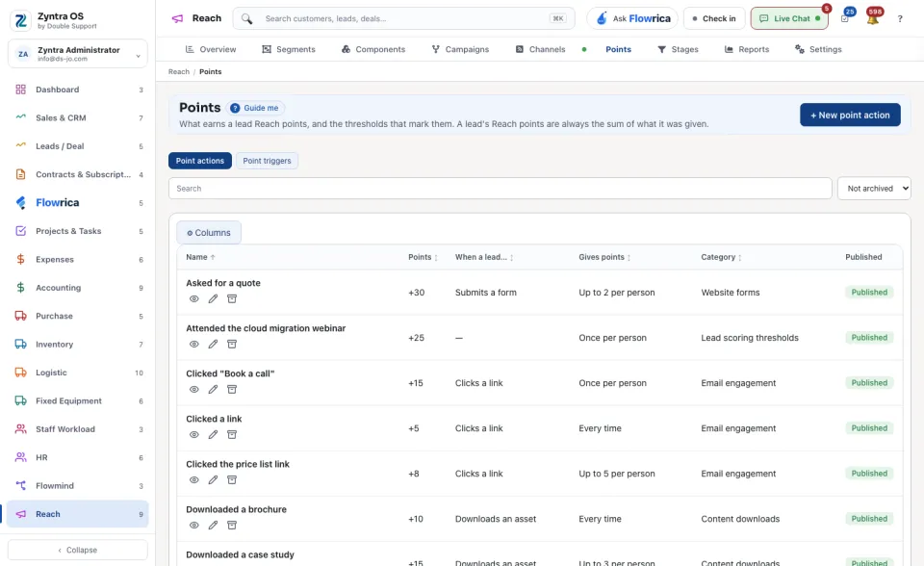This screenshot has width=924, height=566.
Task: Open the Columns chooser
Action: click(x=209, y=233)
